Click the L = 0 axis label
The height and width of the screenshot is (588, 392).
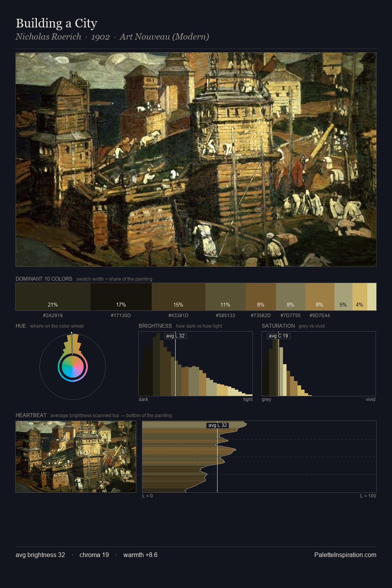point(147,496)
